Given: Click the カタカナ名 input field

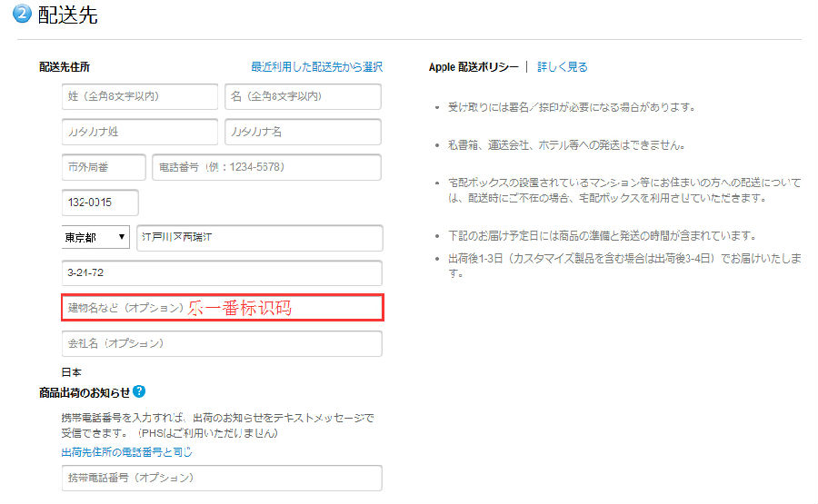Looking at the screenshot, I should coord(303,132).
